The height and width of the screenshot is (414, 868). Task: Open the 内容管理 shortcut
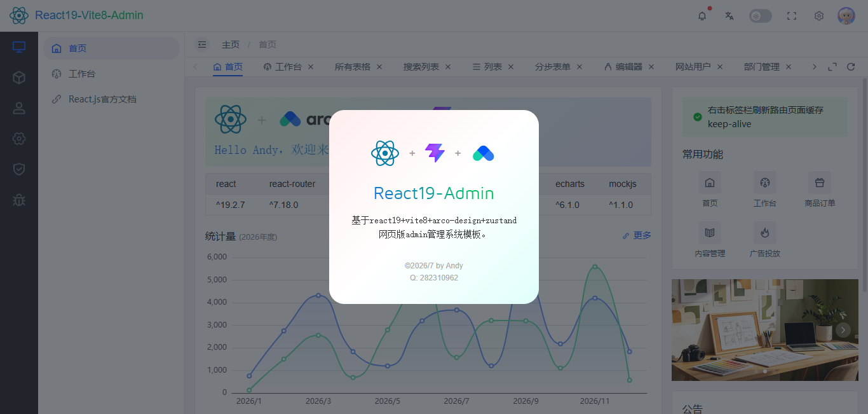tap(710, 240)
